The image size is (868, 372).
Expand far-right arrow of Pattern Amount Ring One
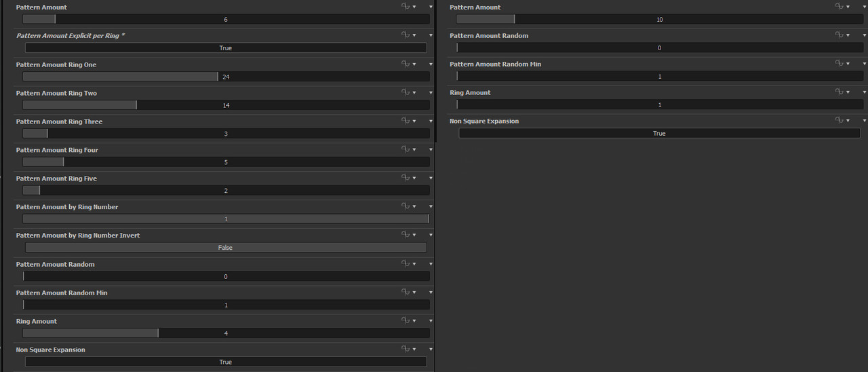pyautogui.click(x=431, y=64)
